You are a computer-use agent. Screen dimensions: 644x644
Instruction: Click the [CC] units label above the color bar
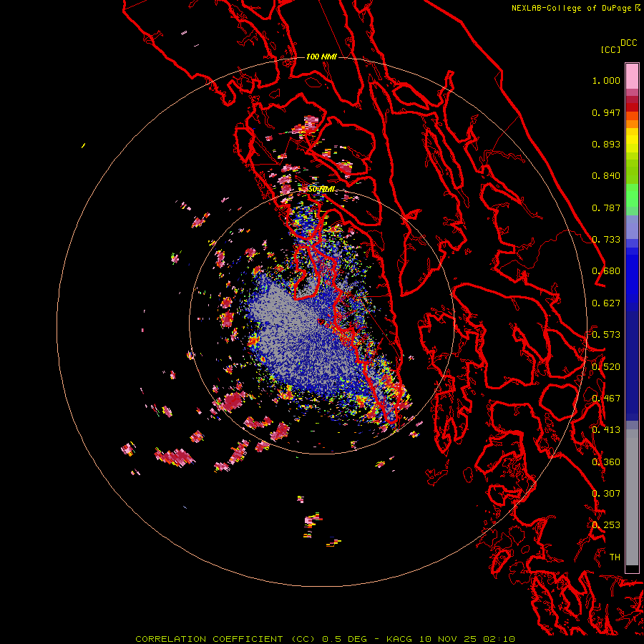[x=611, y=49]
